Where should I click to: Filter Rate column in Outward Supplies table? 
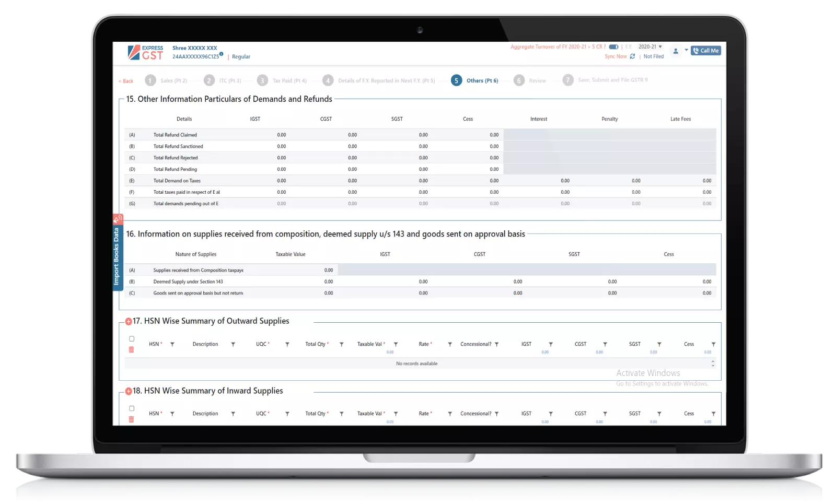(x=450, y=344)
